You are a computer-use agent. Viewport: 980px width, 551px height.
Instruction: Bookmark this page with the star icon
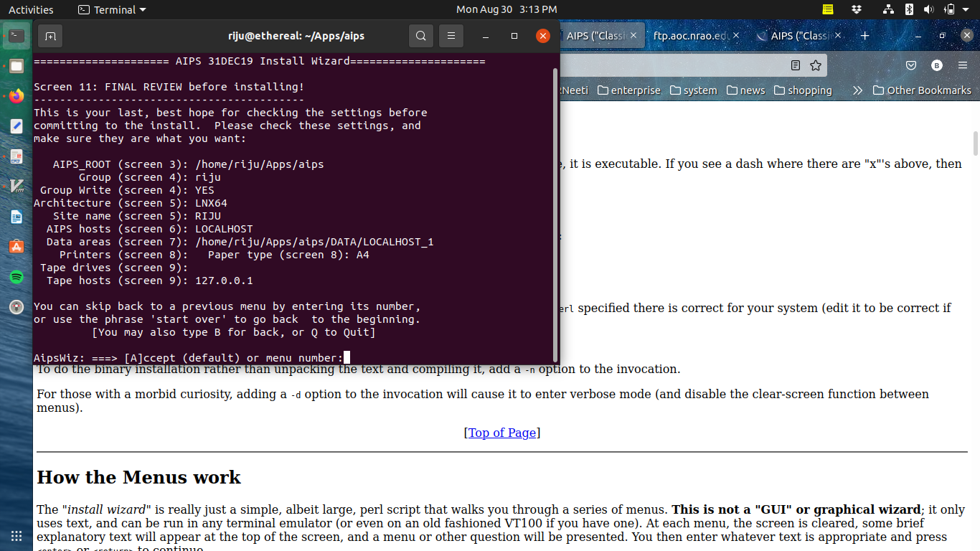[815, 65]
